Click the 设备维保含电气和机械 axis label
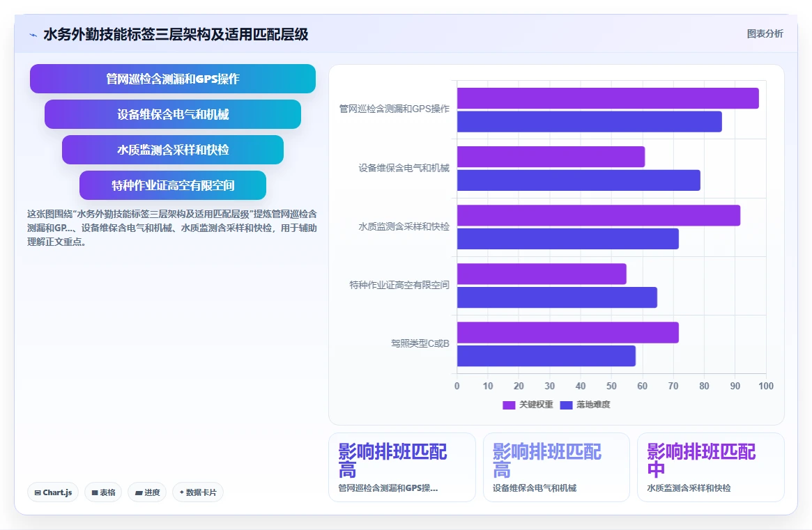Image resolution: width=812 pixels, height=530 pixels. [404, 169]
